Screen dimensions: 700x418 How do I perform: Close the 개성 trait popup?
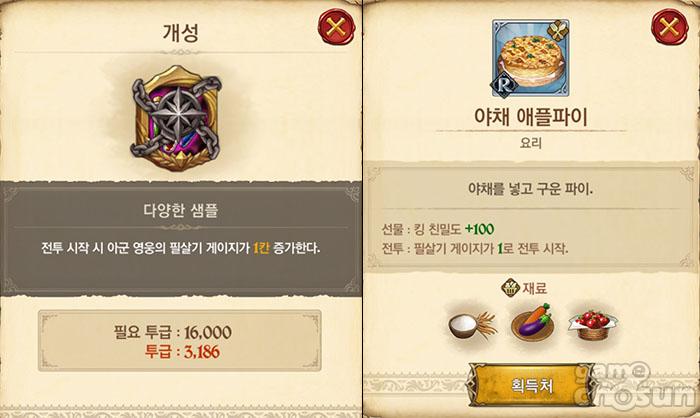(336, 28)
